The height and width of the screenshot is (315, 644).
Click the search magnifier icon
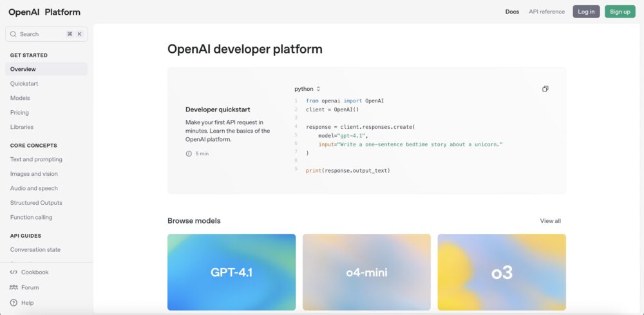[x=13, y=34]
